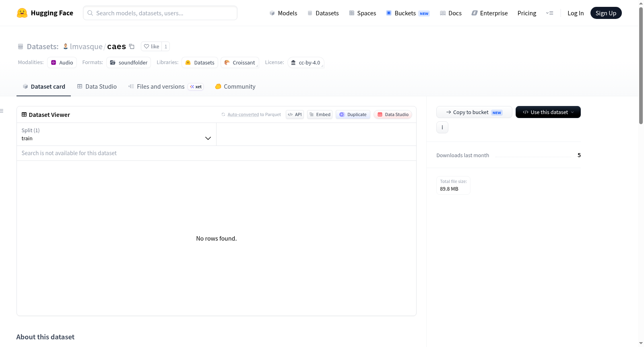Viewport: 644px width, 347px height.
Task: Open the like count of 1
Action: coord(166,46)
